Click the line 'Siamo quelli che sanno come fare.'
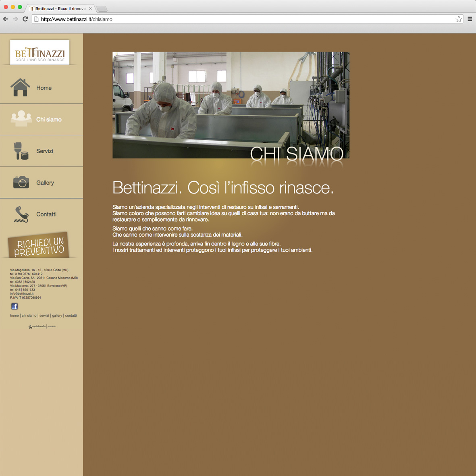Viewport: 476px width, 476px height. pyautogui.click(x=152, y=228)
